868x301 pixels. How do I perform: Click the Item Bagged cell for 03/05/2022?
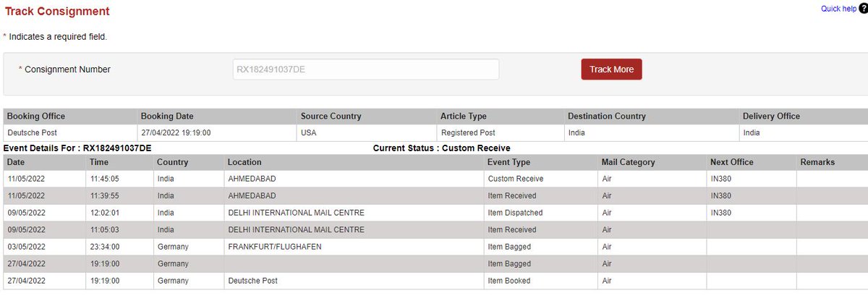tap(541, 247)
